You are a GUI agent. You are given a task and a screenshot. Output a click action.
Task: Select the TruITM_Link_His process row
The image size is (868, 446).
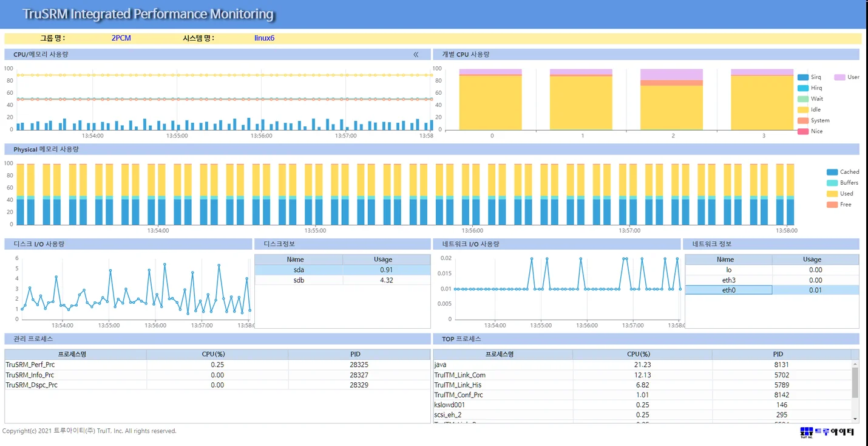click(642, 385)
